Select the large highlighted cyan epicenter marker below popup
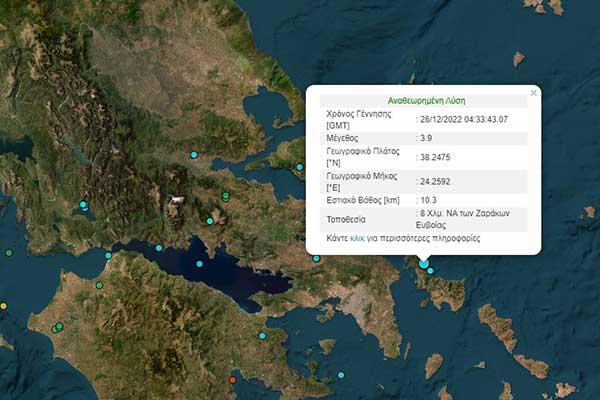Screen dimensions: 600x400 [x=424, y=264]
